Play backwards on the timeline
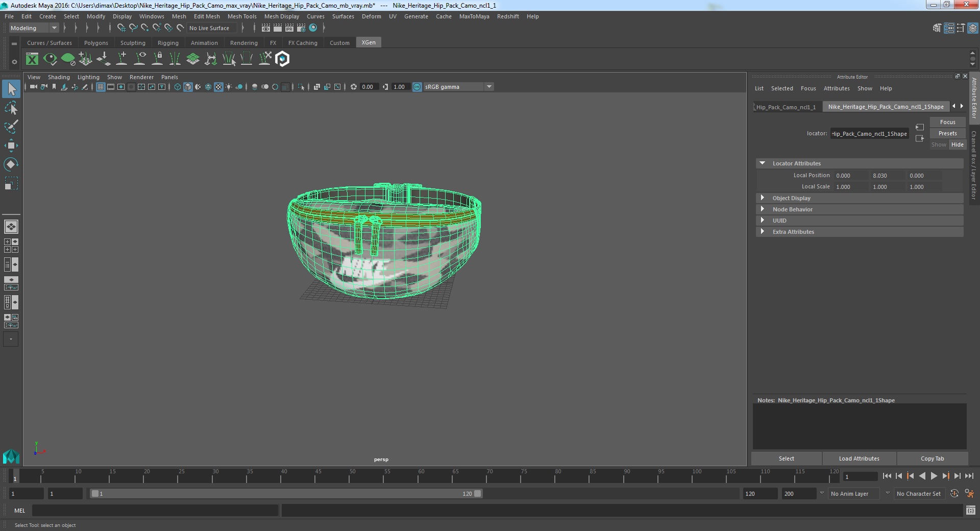 [x=922, y=476]
